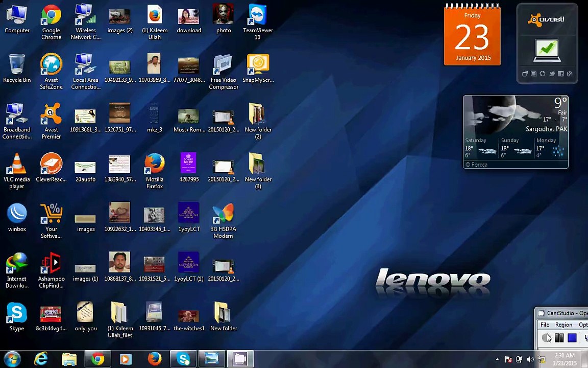Click the Sargodha, PAK location text

[546, 129]
